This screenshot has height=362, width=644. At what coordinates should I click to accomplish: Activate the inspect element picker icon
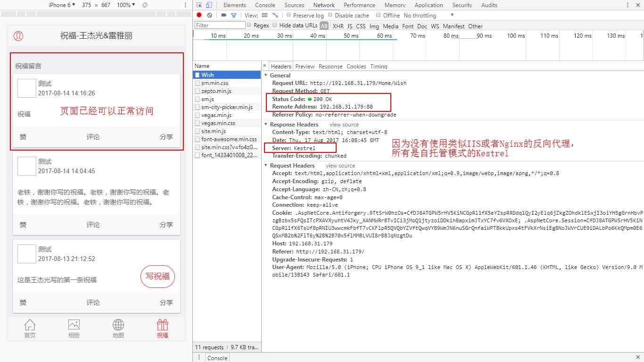[x=199, y=5]
